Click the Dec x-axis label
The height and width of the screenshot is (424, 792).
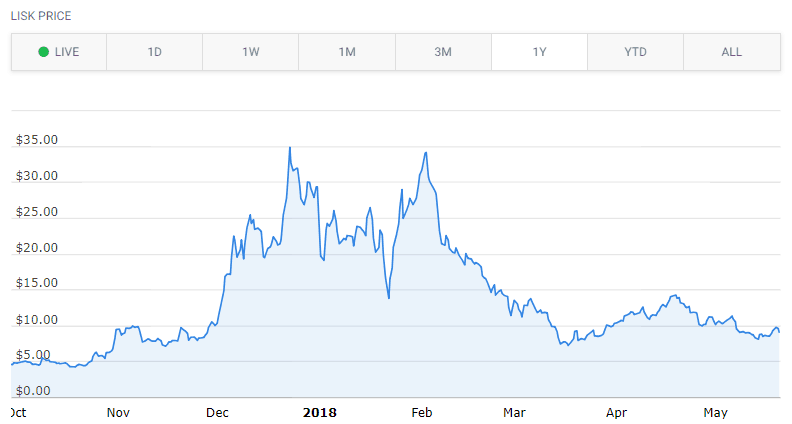click(217, 413)
